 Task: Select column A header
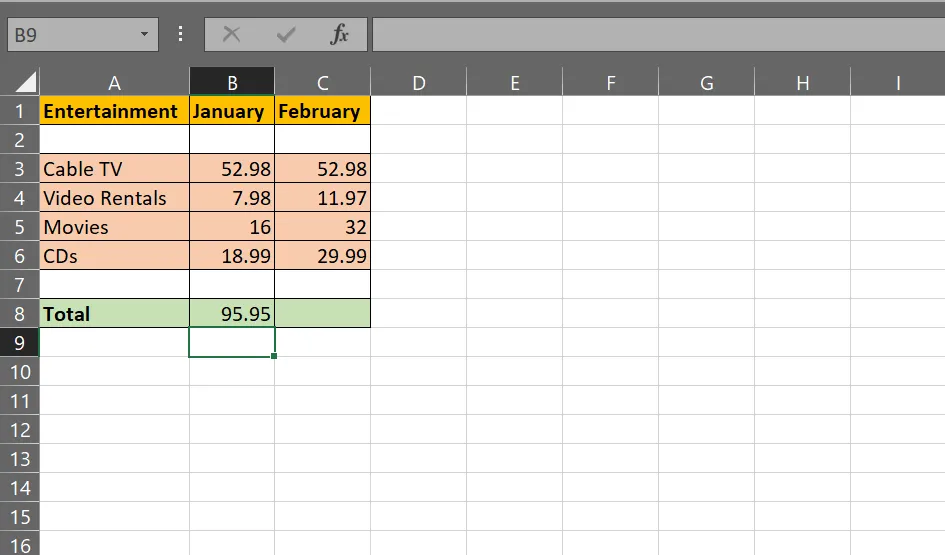click(115, 82)
